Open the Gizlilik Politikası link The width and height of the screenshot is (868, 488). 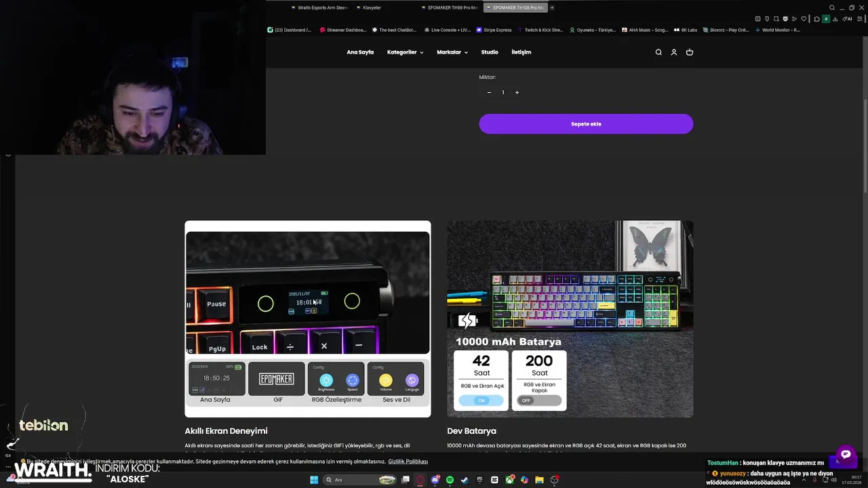point(408,462)
